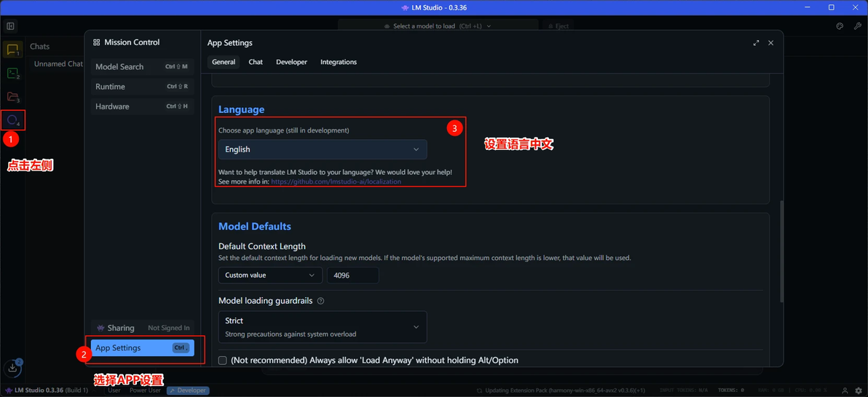Click the Language section heading

pos(241,110)
